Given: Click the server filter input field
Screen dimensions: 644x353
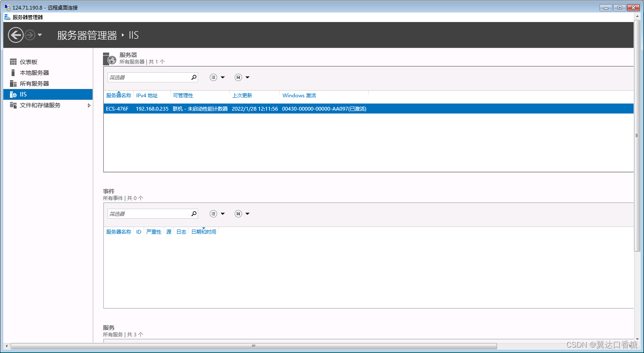Looking at the screenshot, I should pyautogui.click(x=149, y=77).
